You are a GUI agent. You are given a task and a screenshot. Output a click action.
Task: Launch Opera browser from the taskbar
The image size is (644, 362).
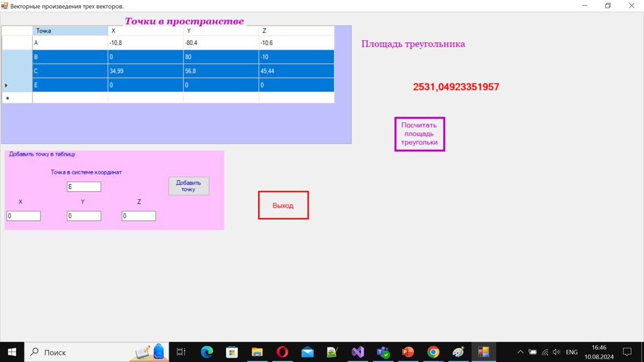tap(282, 352)
